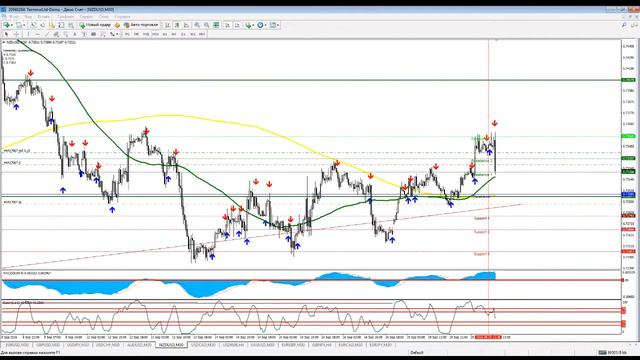640x360 pixels.
Task: Switch to the USDCAD,M30 chart tab
Action: coord(203,345)
